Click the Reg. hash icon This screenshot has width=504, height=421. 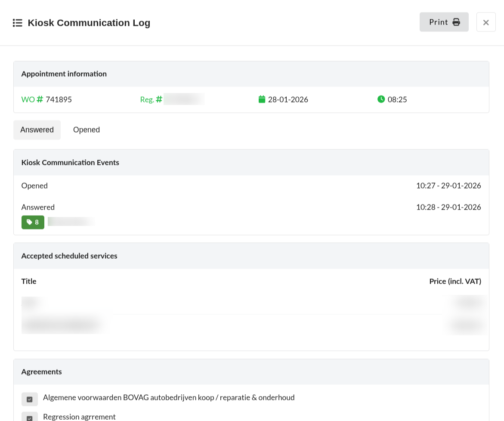pos(159,99)
